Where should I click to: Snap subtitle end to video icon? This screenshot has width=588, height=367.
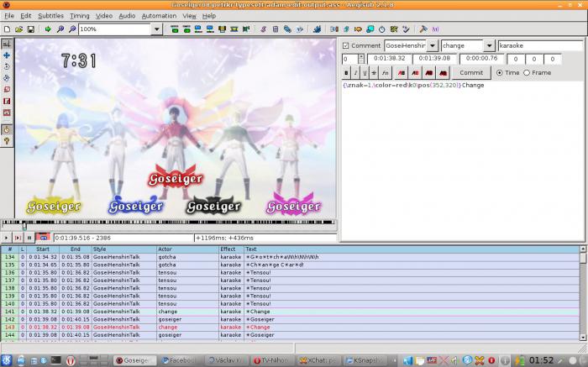pyautogui.click(x=210, y=29)
